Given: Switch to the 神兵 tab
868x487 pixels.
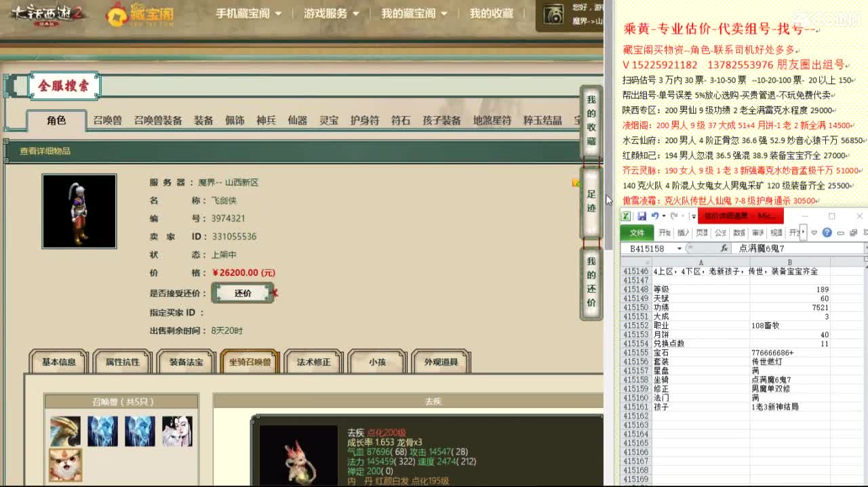Looking at the screenshot, I should (x=266, y=120).
